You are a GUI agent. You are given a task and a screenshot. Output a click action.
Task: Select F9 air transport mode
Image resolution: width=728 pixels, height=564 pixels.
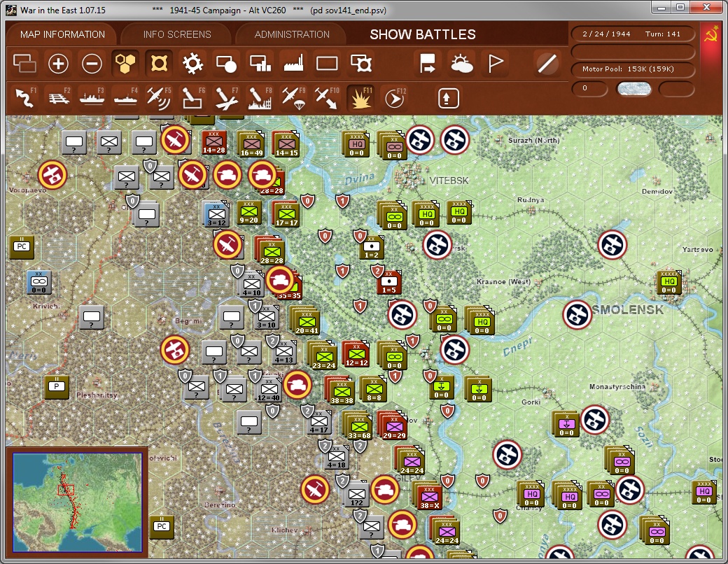pyautogui.click(x=293, y=97)
